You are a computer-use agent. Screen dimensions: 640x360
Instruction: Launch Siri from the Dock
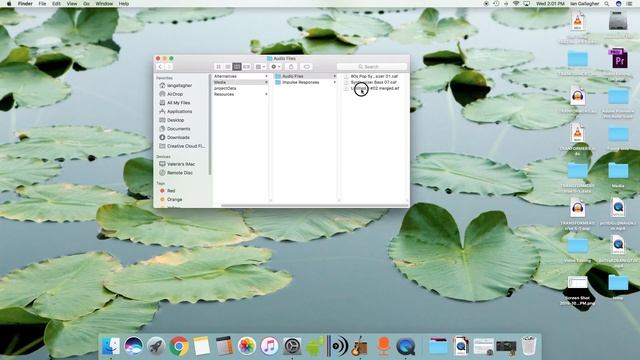[x=133, y=346]
